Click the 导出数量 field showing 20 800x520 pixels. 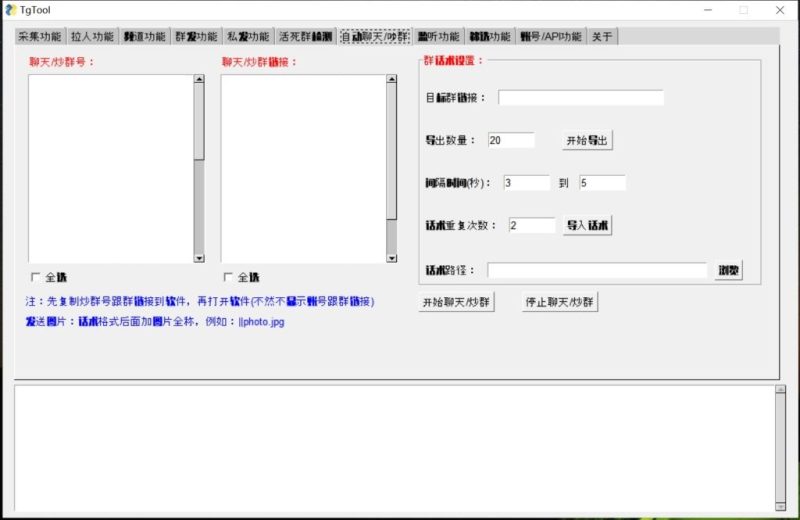pos(511,140)
